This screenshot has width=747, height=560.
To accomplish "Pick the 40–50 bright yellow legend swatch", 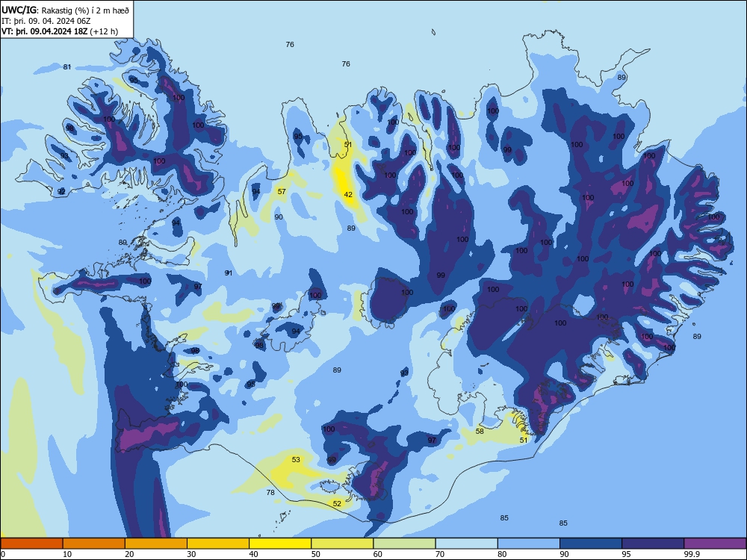I will click(x=280, y=544).
